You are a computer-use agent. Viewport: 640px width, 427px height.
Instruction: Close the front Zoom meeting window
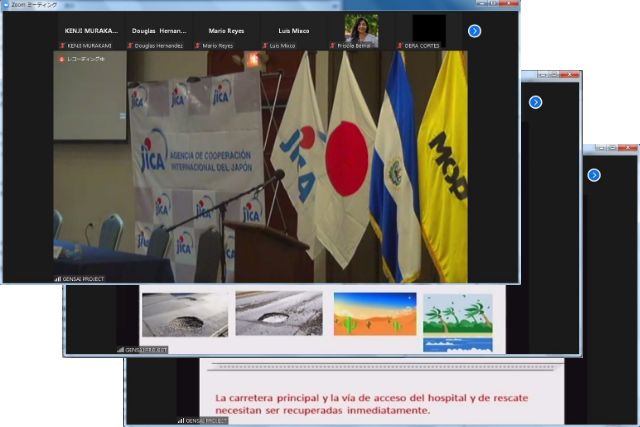click(509, 4)
